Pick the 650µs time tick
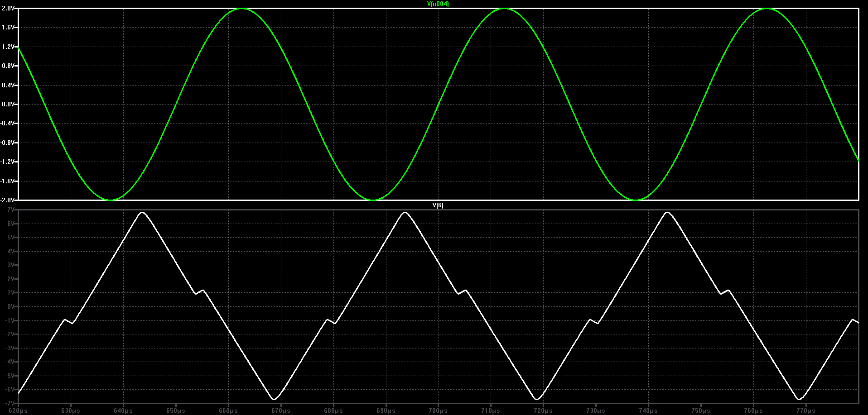Screen dimensions: 868x415 (x=176, y=411)
